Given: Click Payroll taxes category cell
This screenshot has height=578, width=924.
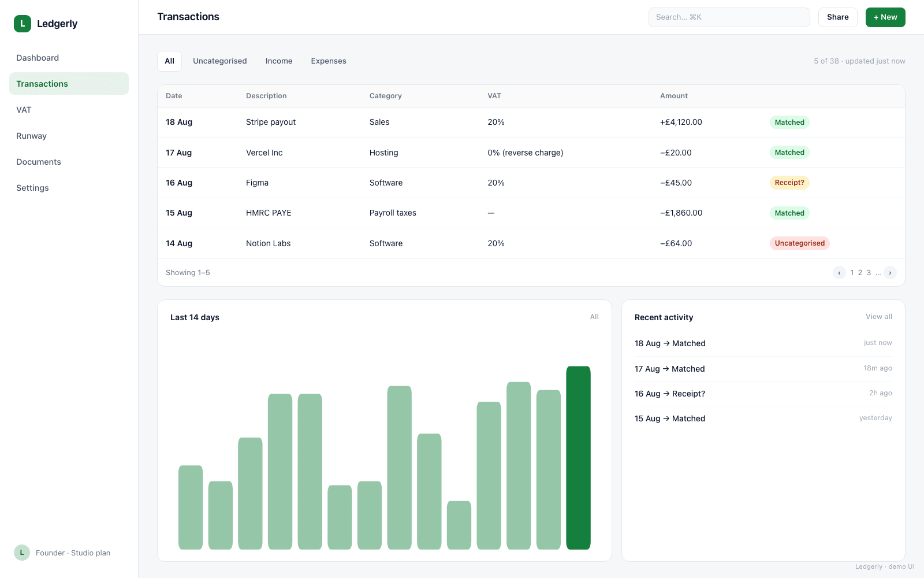Looking at the screenshot, I should point(393,213).
